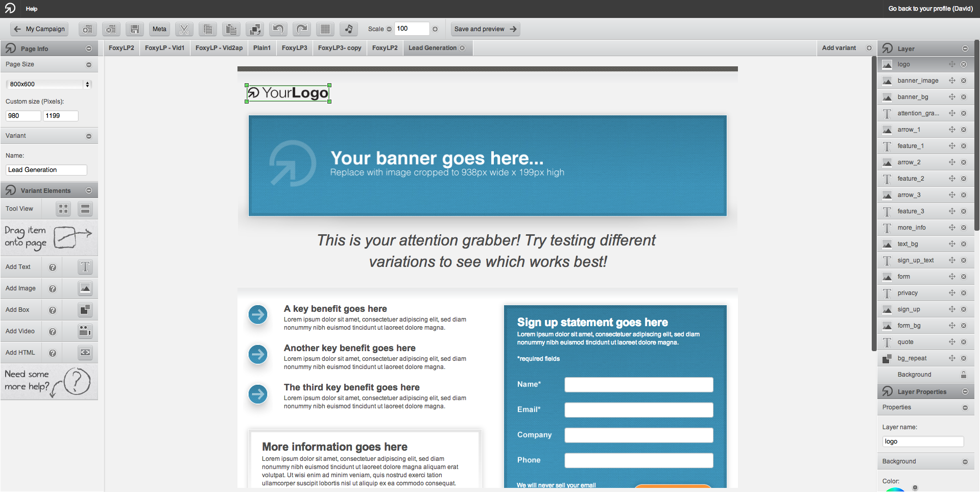Collapse the Layer Properties panel
980x492 pixels.
[965, 392]
